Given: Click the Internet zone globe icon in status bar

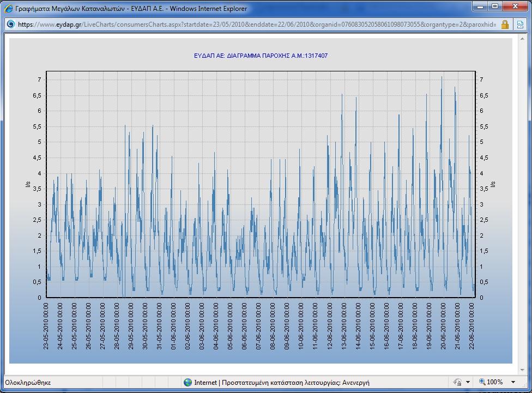Looking at the screenshot, I should point(188,383).
